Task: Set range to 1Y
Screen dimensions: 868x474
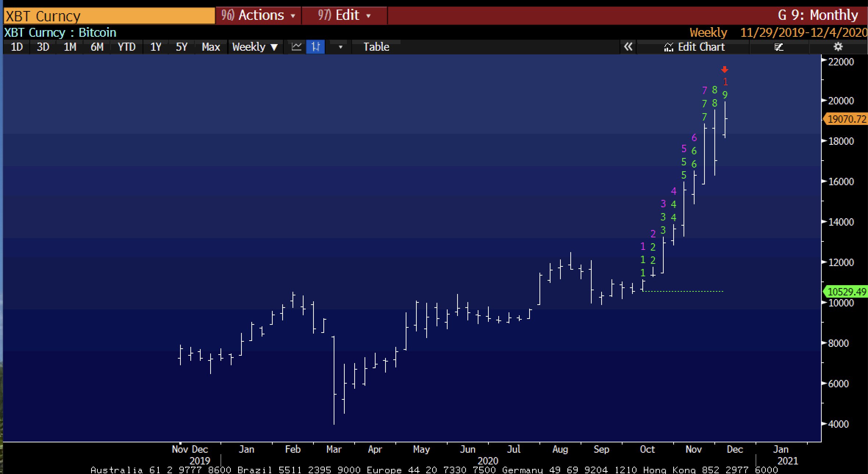Action: coord(155,47)
